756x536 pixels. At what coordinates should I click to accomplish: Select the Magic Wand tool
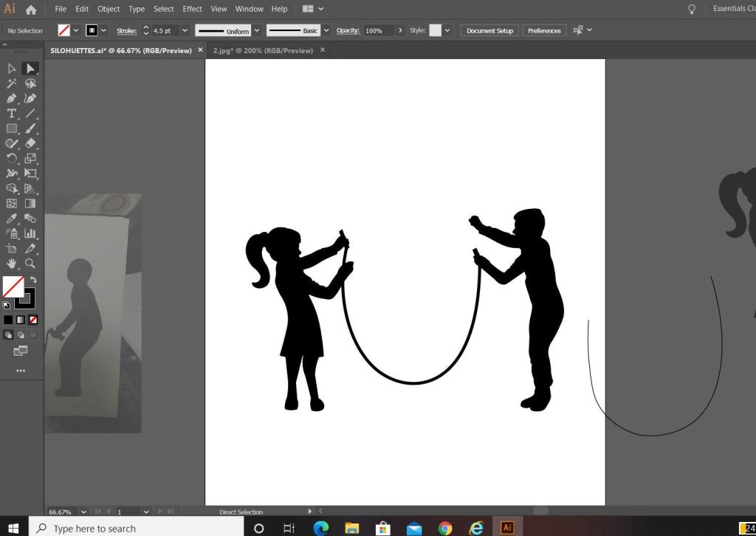(x=12, y=83)
